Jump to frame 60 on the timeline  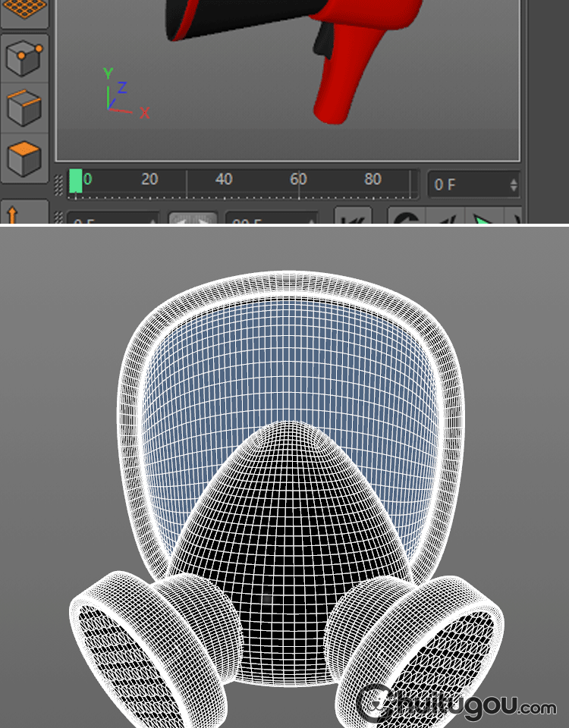[298, 179]
